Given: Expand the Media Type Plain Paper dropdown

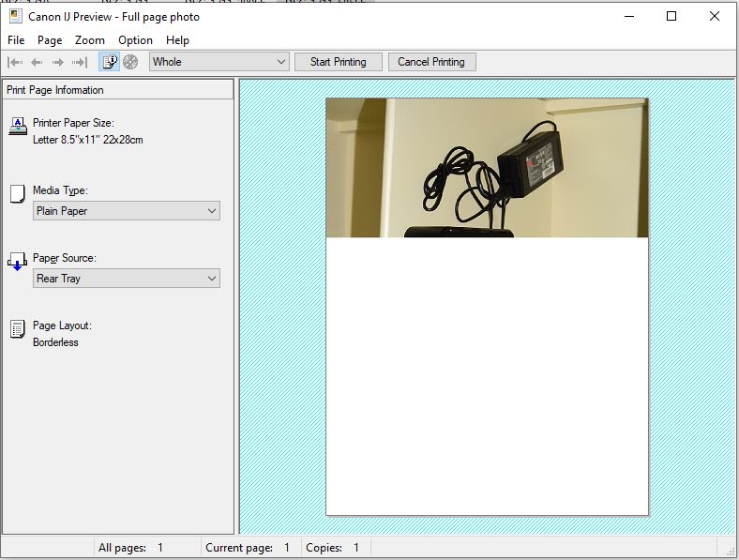Looking at the screenshot, I should (126, 211).
